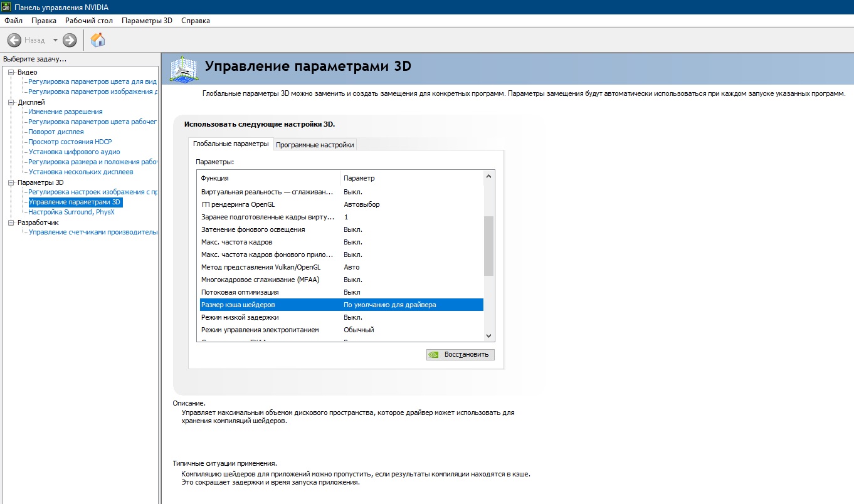Image resolution: width=854 pixels, height=504 pixels.
Task: Open Просмотр состояния HDCP link
Action: click(70, 142)
